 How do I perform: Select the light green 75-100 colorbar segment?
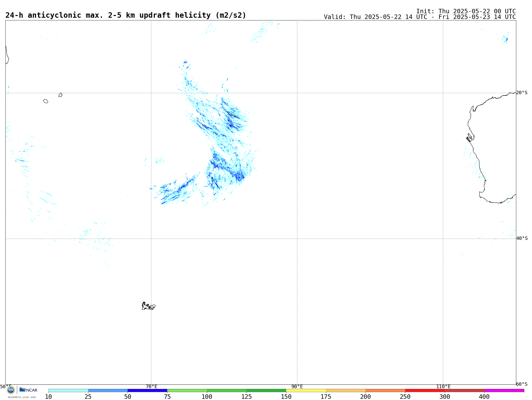tap(187, 391)
